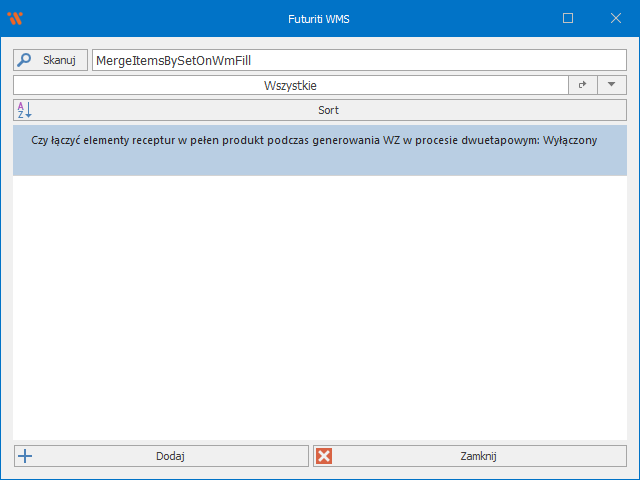Click the plus icon on Dodaj
The width and height of the screenshot is (640, 480).
click(x=26, y=456)
